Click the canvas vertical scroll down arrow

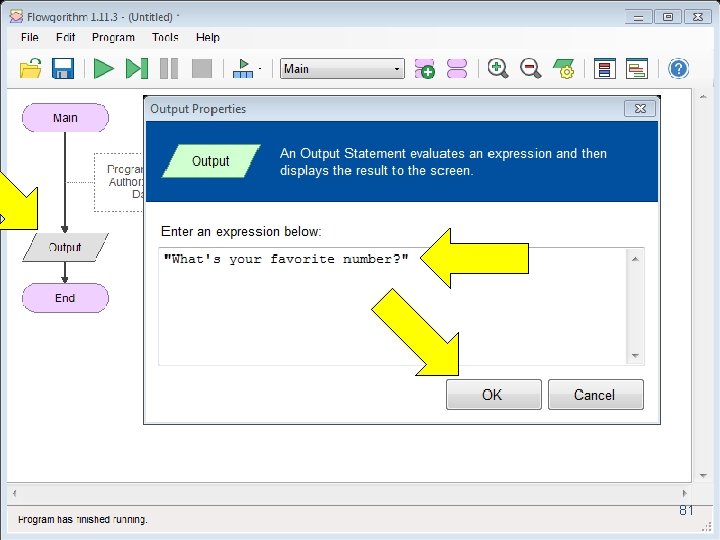pos(703,476)
